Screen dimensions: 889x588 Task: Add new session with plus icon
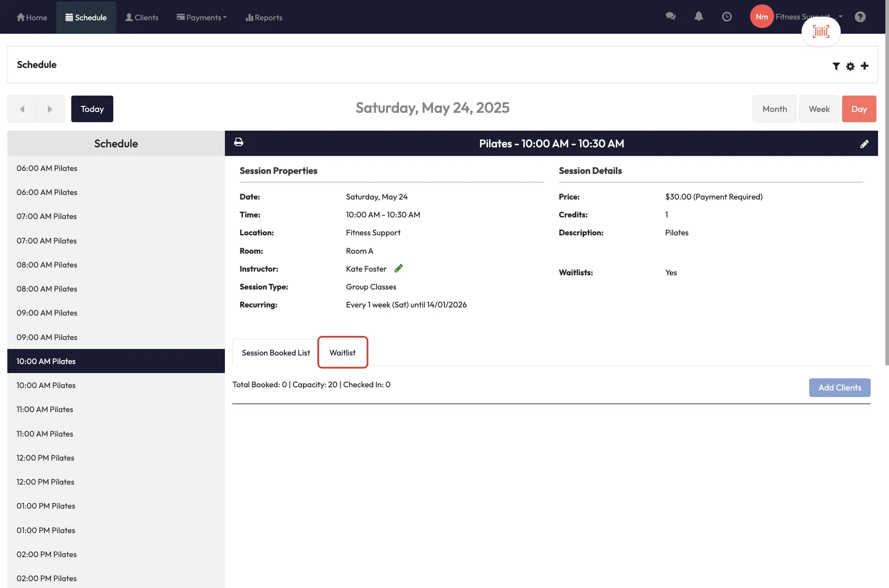865,66
